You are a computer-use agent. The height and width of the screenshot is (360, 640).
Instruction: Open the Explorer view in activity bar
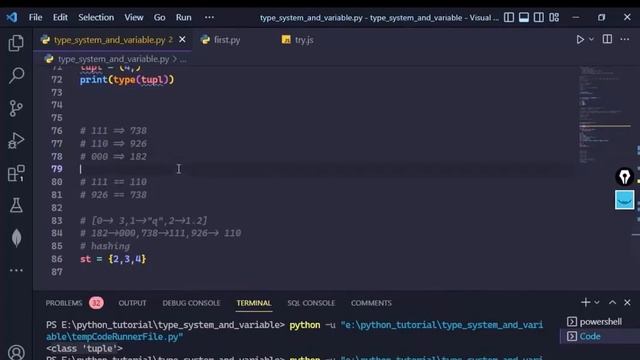16,43
